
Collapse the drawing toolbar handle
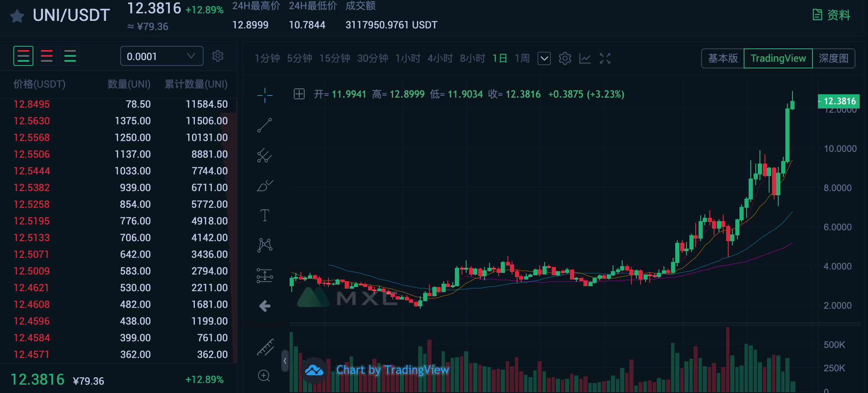(285, 361)
